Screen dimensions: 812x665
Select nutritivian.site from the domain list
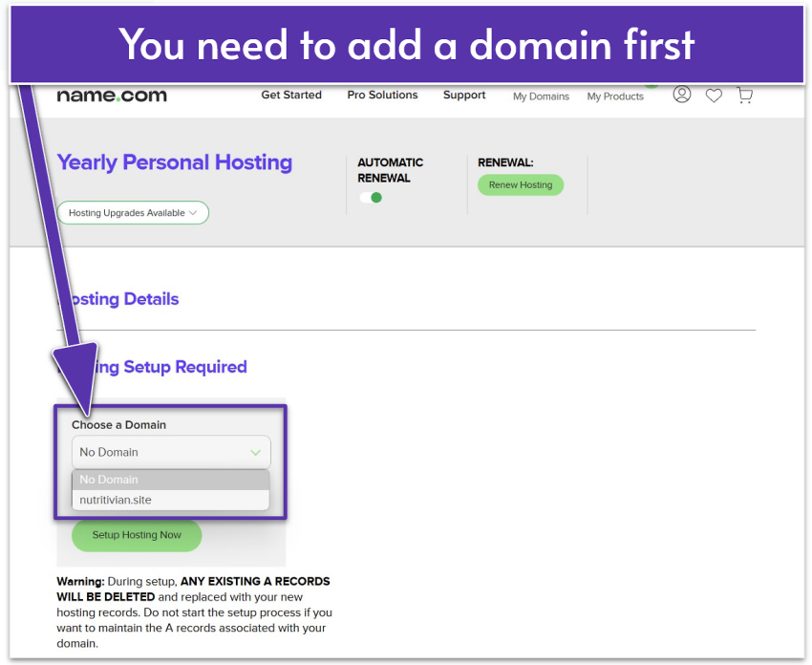point(171,500)
